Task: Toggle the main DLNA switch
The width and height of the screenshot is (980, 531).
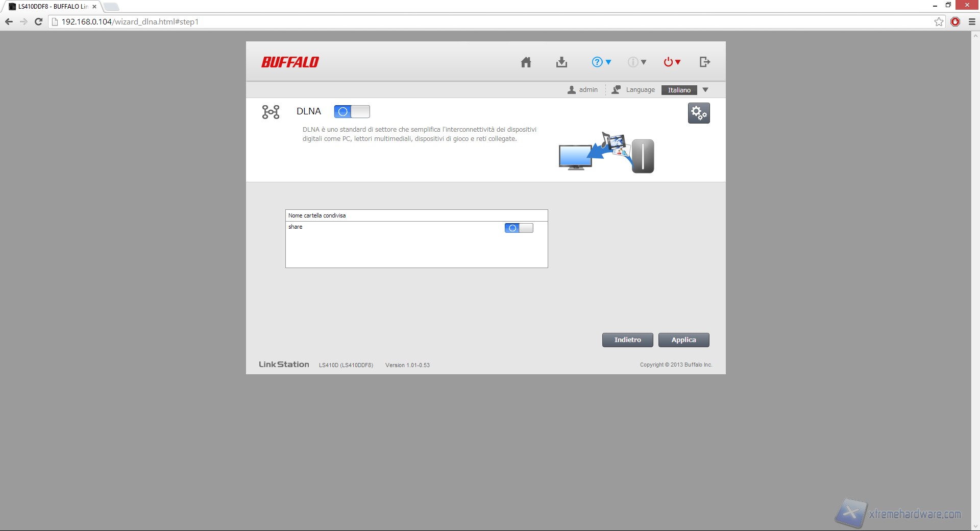Action: [352, 112]
